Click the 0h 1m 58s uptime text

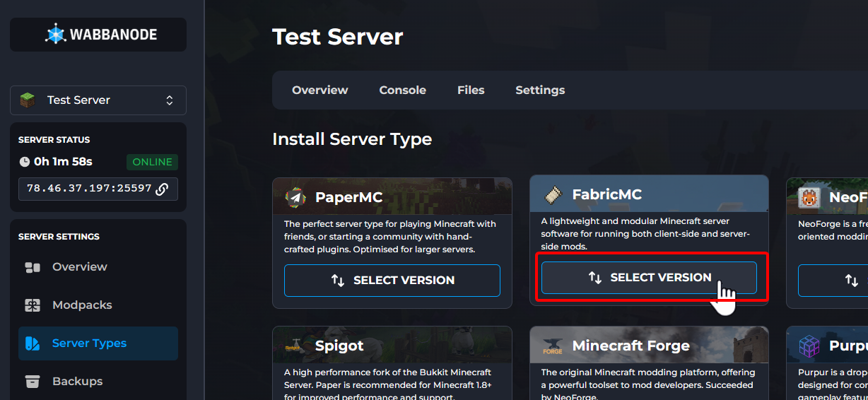click(63, 162)
